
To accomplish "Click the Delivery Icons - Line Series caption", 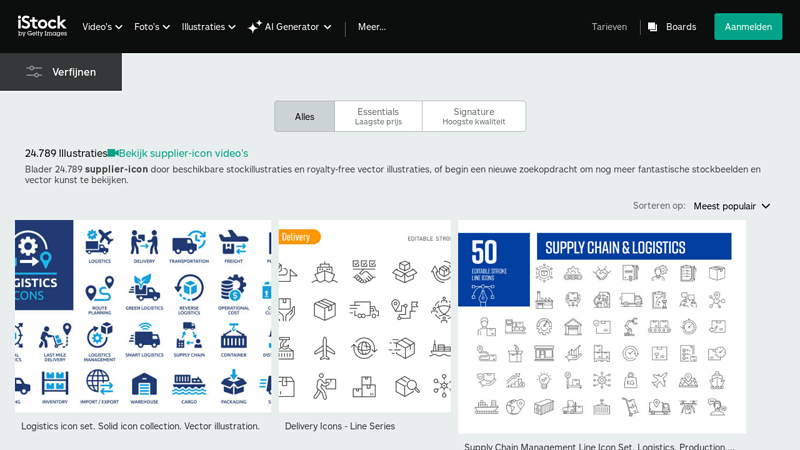I will pyautogui.click(x=340, y=426).
